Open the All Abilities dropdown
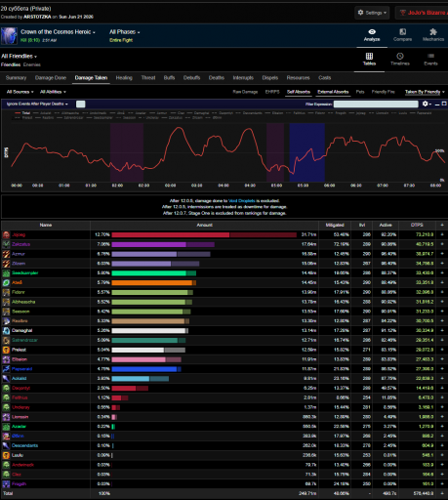The height and width of the screenshot is (500, 448). tap(53, 92)
